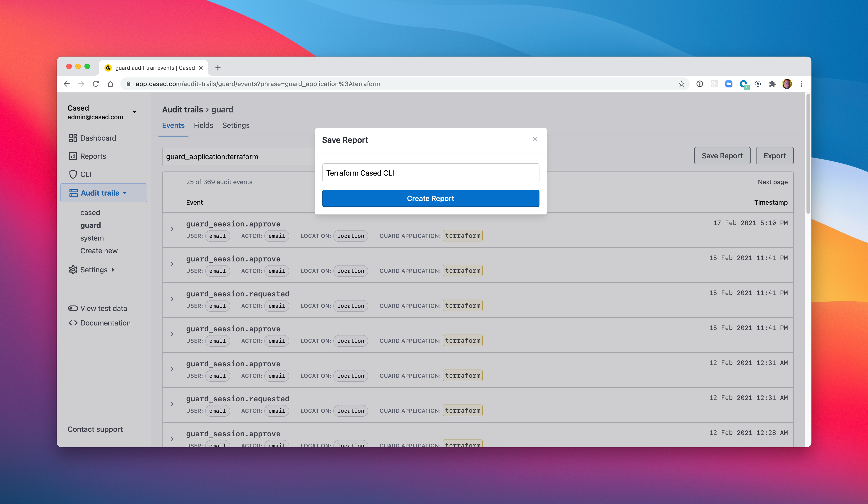868x504 pixels.
Task: Close the Save Report dialog
Action: click(534, 139)
